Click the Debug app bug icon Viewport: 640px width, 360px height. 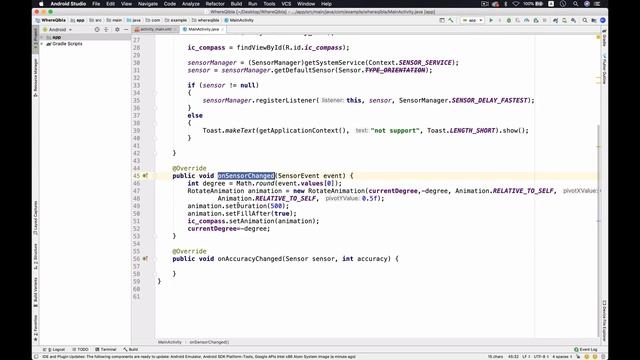(509, 20)
